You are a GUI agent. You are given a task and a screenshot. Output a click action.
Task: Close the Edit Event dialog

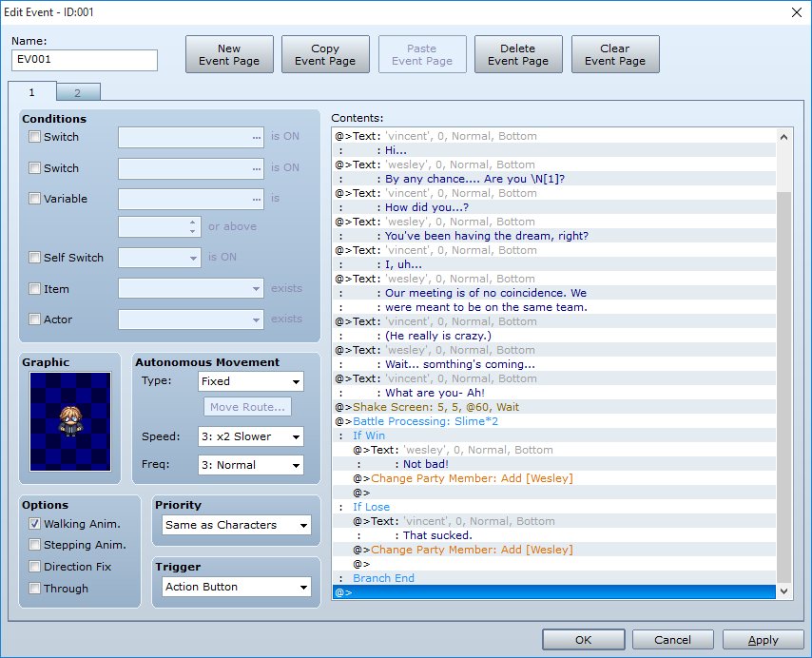click(x=797, y=12)
